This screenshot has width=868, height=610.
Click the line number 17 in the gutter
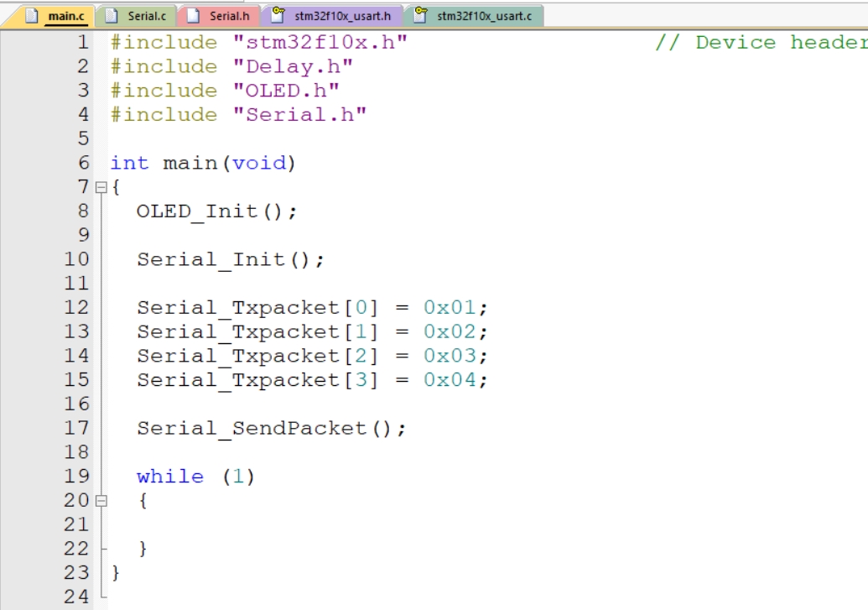76,428
